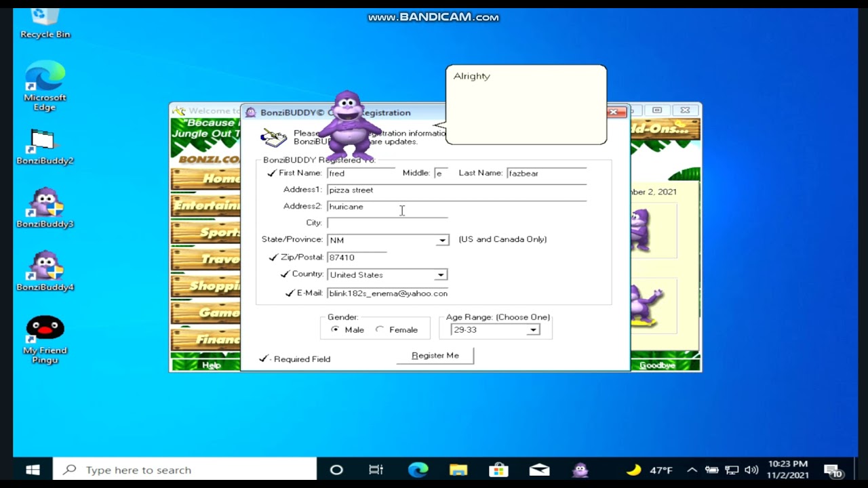Screen dimensions: 868x488
Task: Click the volume speaker tray icon
Action: coord(751,470)
